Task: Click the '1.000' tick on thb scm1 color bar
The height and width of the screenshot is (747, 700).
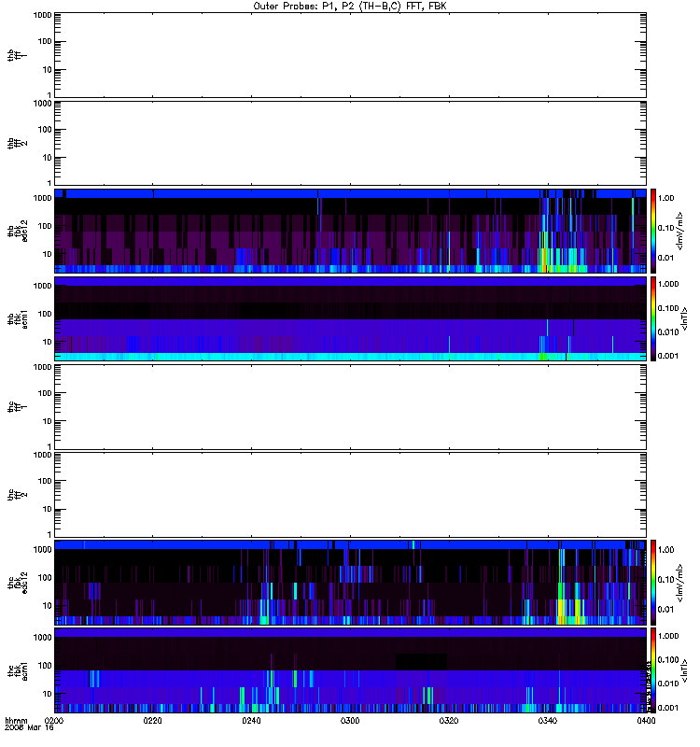Action: click(668, 284)
